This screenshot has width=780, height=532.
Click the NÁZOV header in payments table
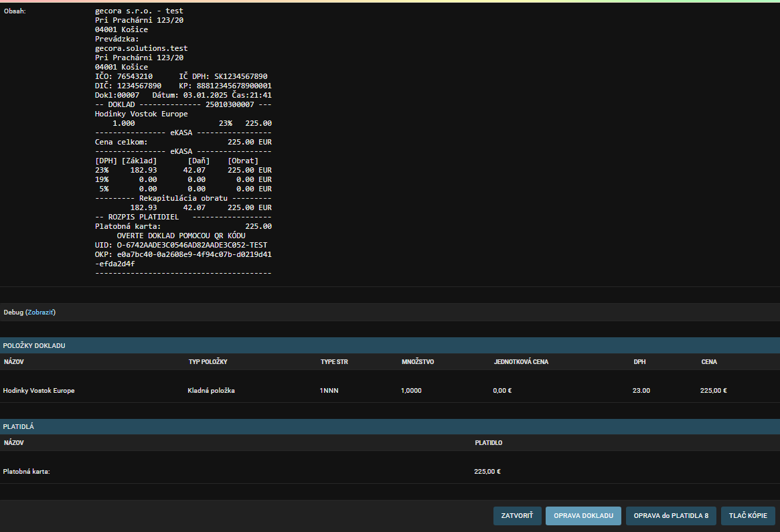pos(14,443)
